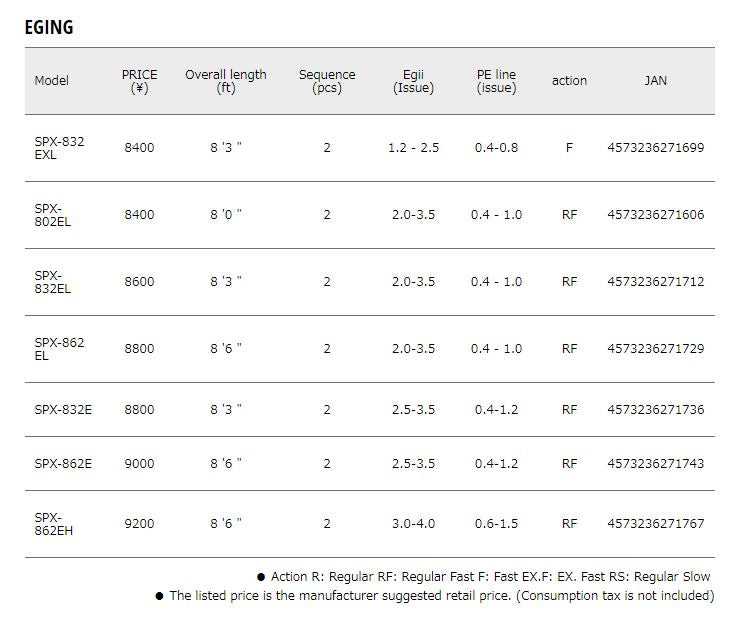Click the Model column header
The image size is (741, 628).
click(x=52, y=81)
